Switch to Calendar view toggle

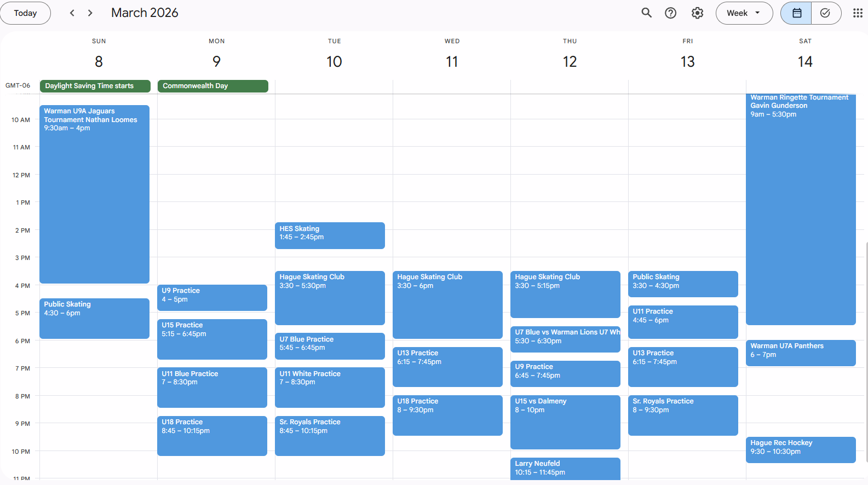(x=796, y=13)
